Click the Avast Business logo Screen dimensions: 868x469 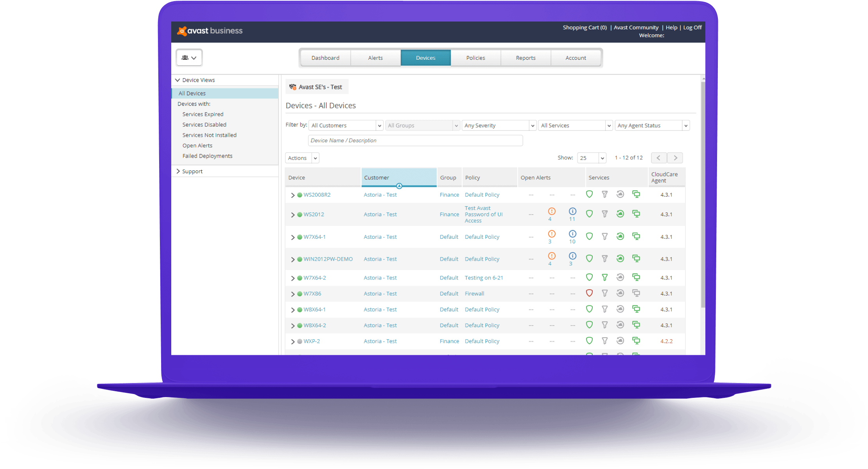tap(210, 31)
